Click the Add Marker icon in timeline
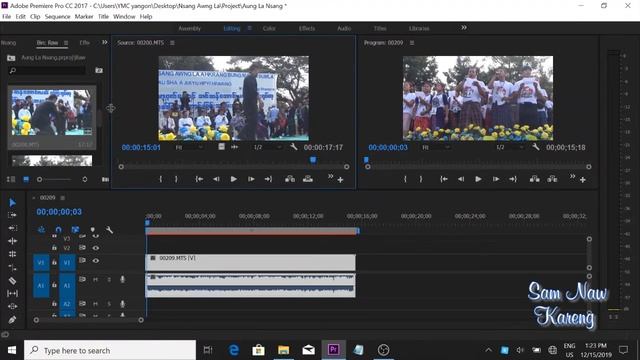 [93, 230]
